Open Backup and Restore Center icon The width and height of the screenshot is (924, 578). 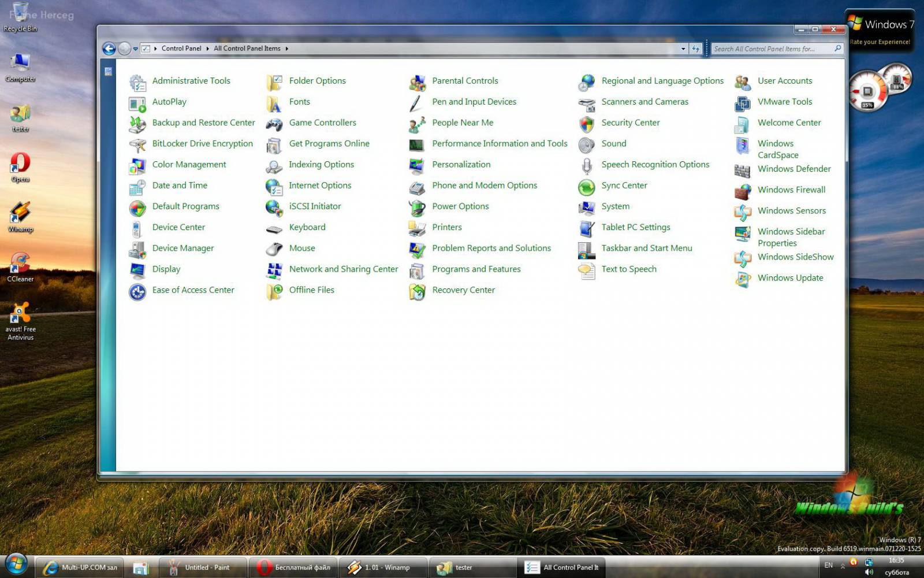[x=137, y=125]
